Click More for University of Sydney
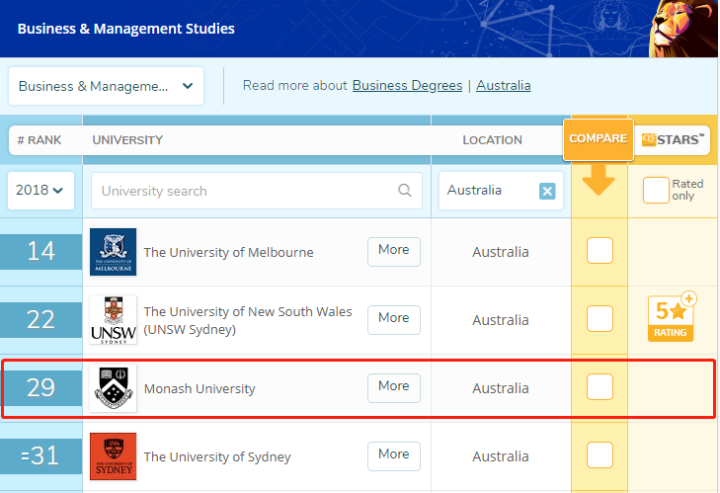The width and height of the screenshot is (720, 493). tap(394, 456)
